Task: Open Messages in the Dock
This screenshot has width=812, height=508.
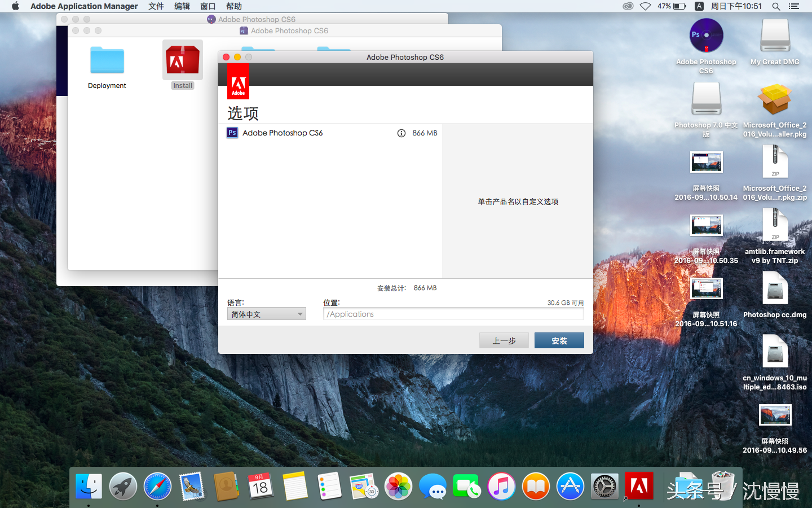Action: pyautogui.click(x=433, y=486)
